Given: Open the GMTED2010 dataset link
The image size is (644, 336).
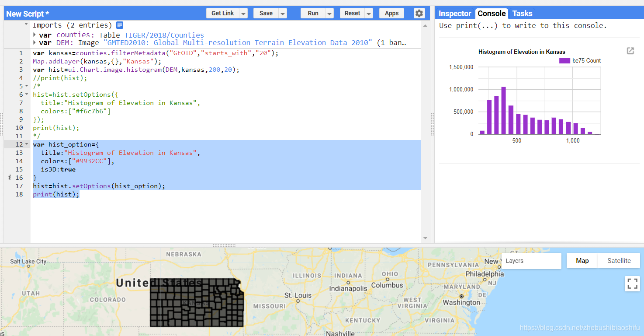Looking at the screenshot, I should [x=237, y=43].
